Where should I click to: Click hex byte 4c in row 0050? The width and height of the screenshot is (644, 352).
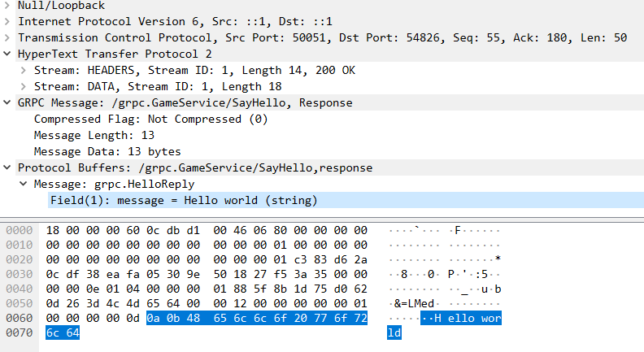tap(112, 303)
